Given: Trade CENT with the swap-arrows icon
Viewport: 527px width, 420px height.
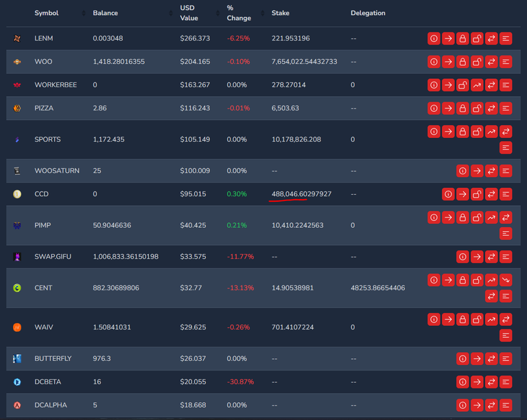Looking at the screenshot, I should click(491, 296).
